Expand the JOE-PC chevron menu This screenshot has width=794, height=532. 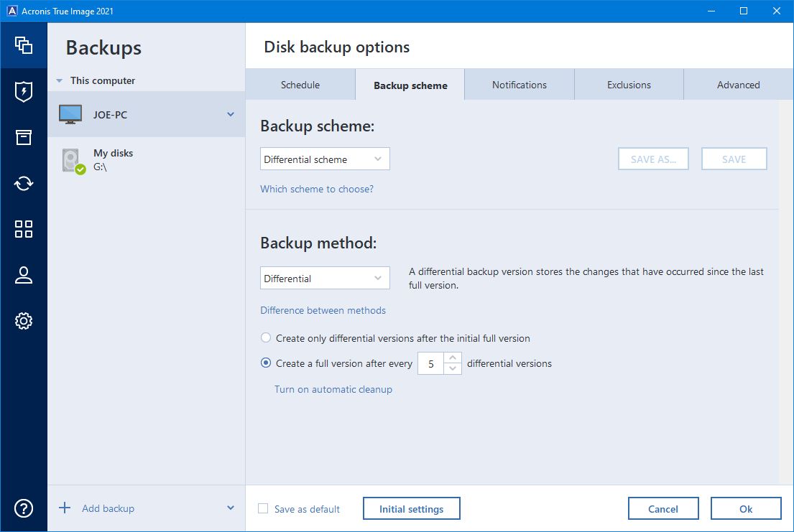point(231,114)
